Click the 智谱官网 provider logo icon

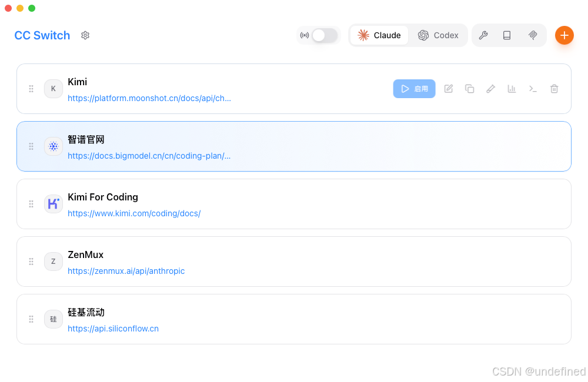pos(54,146)
